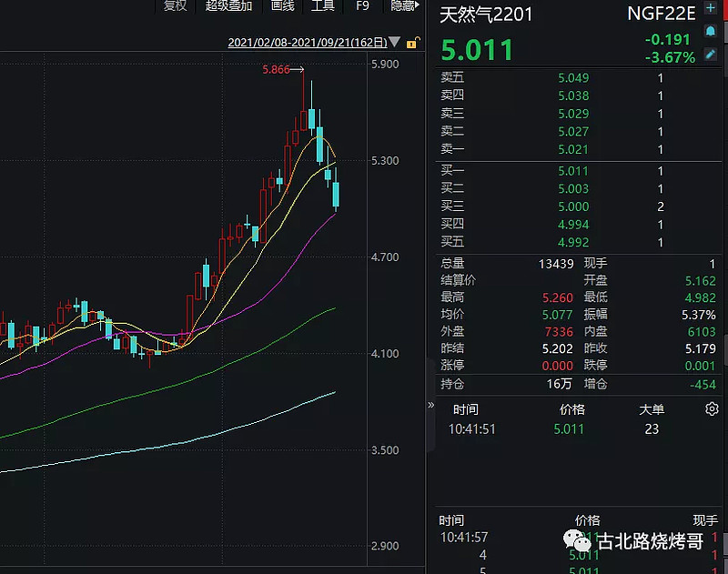728x574 pixels.
Task: Click the large 5.011 last price
Action: point(477,50)
